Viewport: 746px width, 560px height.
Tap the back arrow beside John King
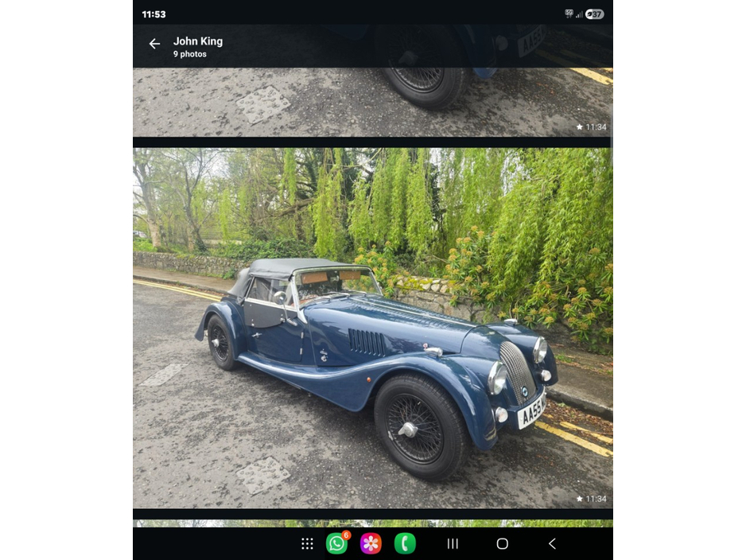tap(154, 44)
